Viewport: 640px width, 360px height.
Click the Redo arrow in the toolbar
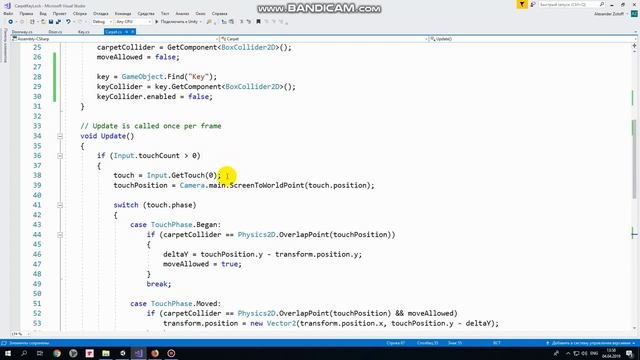pos(80,22)
